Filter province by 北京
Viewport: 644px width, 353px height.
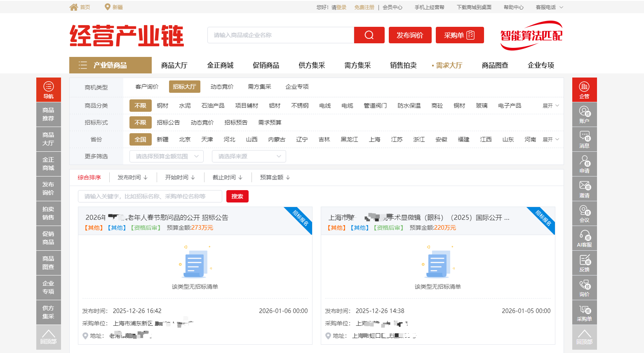[185, 139]
